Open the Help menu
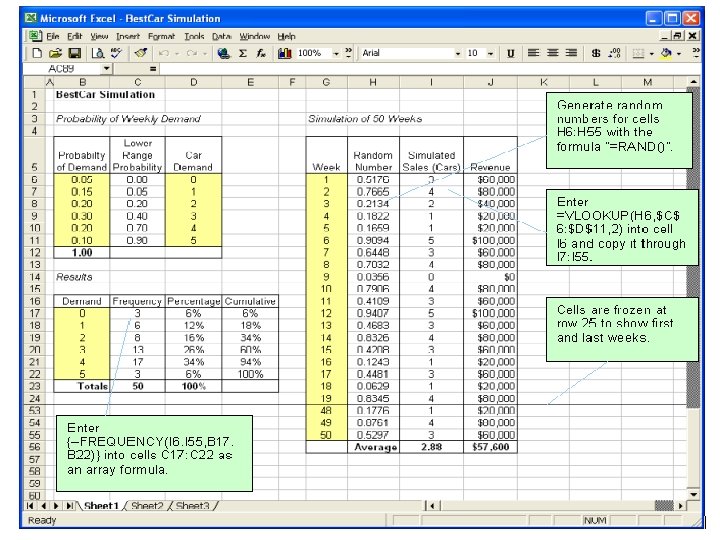This screenshot has width=720, height=540. point(287,36)
